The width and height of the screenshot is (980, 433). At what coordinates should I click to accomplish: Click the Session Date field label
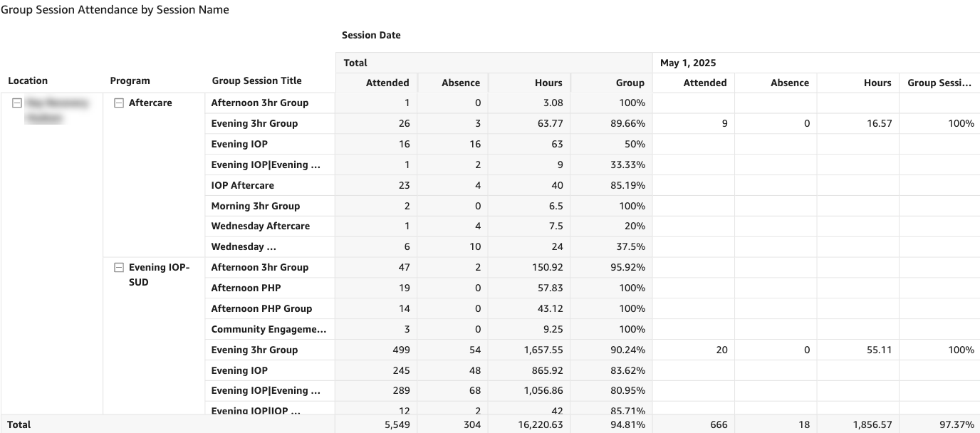pyautogui.click(x=371, y=35)
